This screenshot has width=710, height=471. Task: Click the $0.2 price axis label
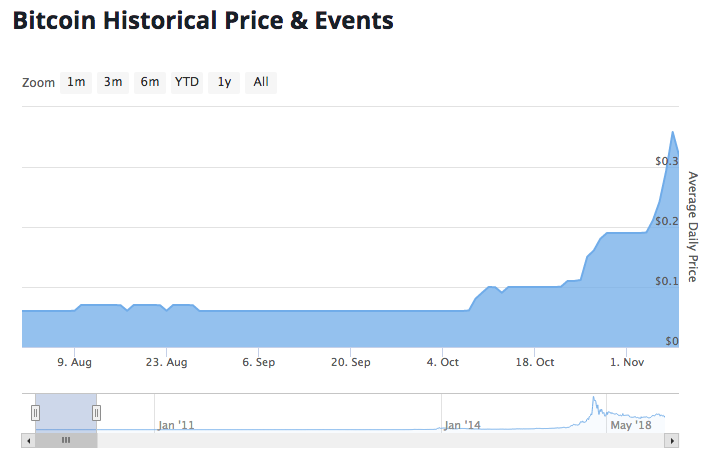tap(667, 221)
